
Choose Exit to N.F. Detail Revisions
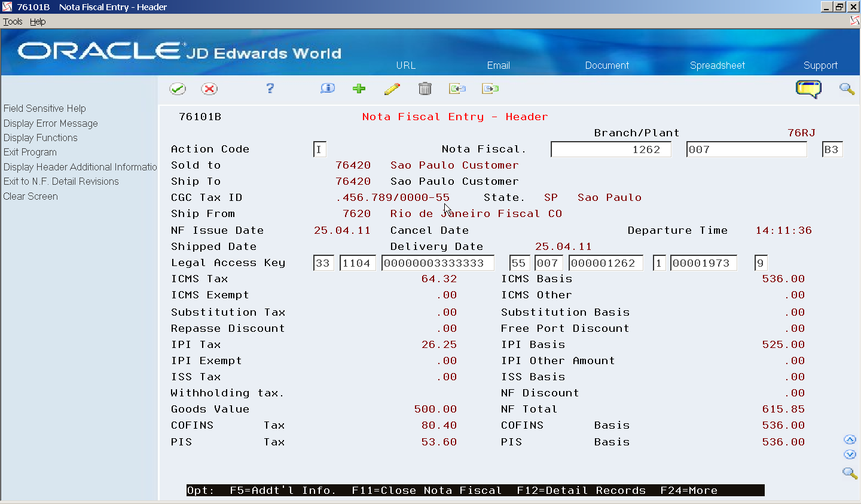pyautogui.click(x=61, y=181)
